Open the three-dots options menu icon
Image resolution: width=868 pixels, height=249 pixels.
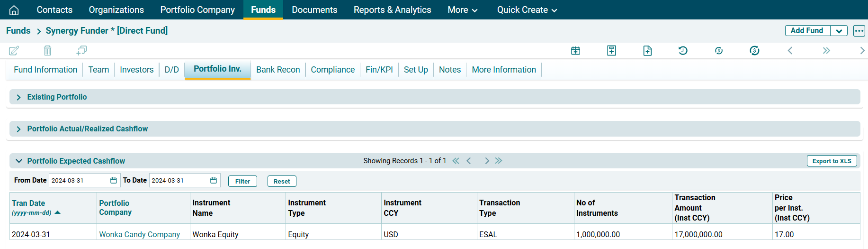tap(859, 31)
